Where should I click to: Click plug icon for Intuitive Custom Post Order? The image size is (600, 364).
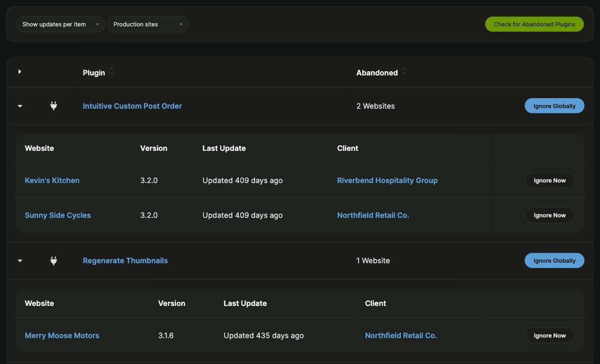tap(53, 106)
